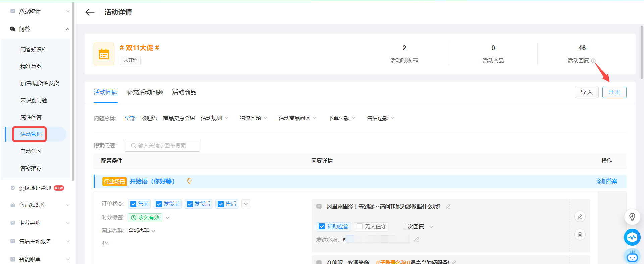
Task: Click the search magnifier icon in 搜索问题
Action: tap(133, 146)
